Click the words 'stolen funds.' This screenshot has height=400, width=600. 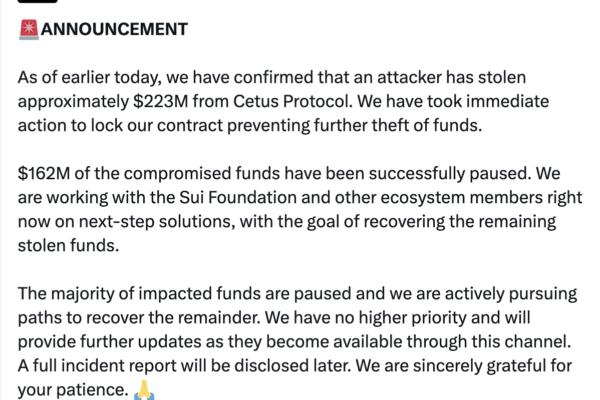68,245
